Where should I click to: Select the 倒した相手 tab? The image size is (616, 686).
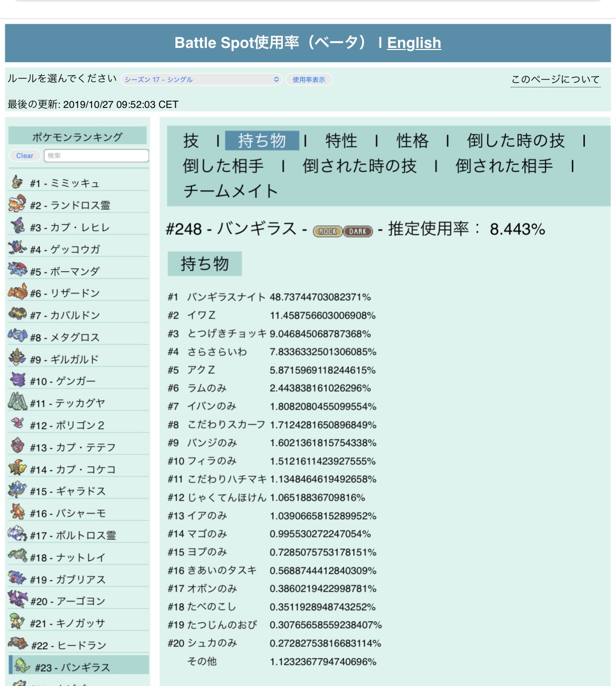point(223,166)
